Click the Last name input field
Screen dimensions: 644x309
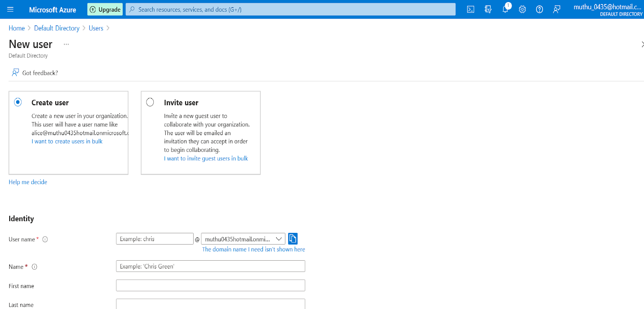click(x=211, y=304)
